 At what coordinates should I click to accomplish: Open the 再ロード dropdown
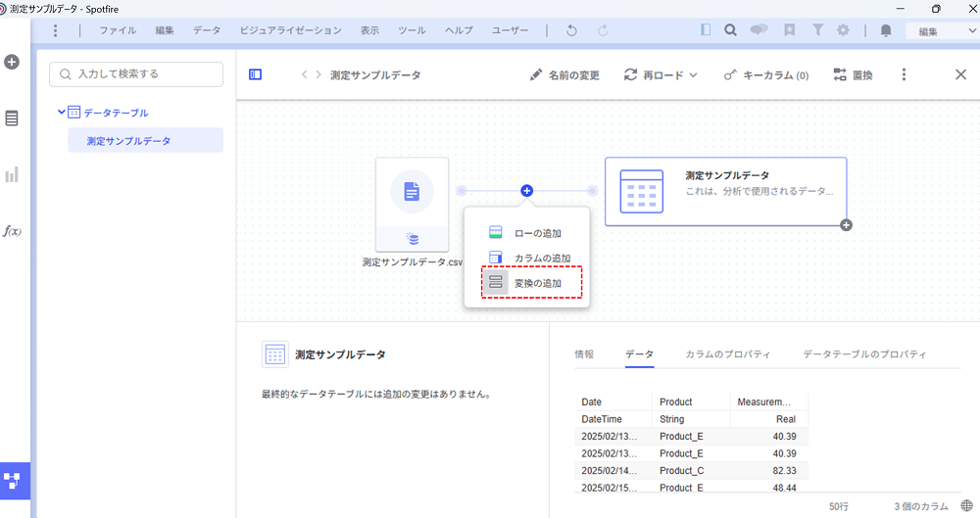pyautogui.click(x=661, y=75)
